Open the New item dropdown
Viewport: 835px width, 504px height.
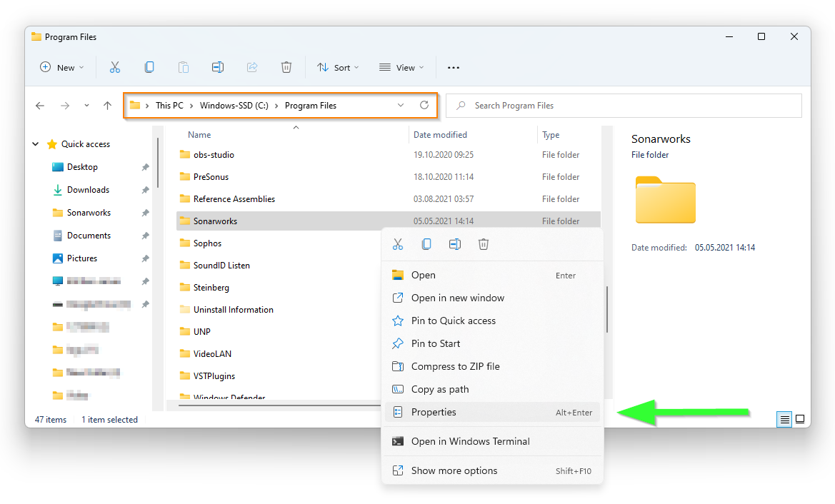(x=61, y=67)
